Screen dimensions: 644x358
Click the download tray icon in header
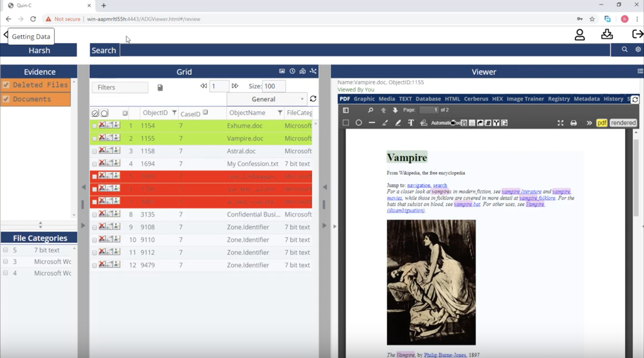point(607,34)
